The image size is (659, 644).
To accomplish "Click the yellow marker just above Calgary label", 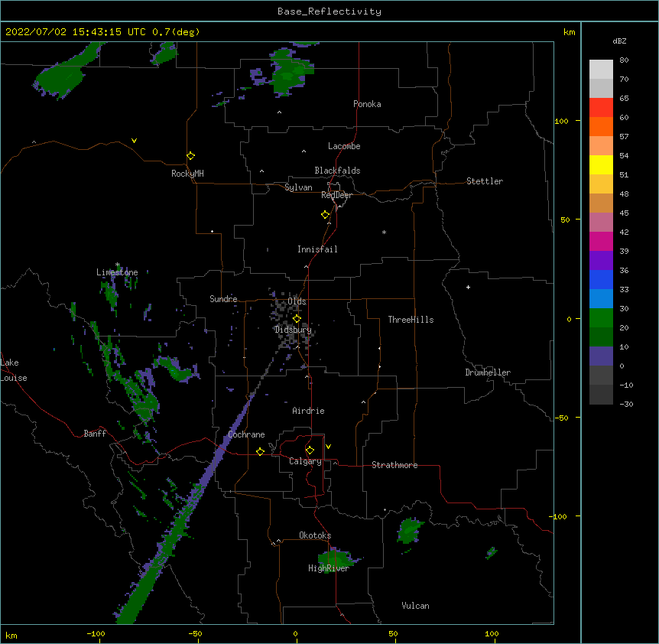I will tap(310, 450).
